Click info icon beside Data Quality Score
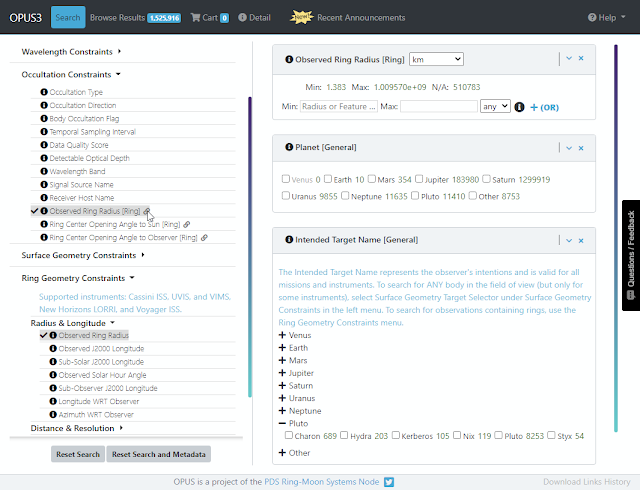The image size is (640, 490). [44, 145]
